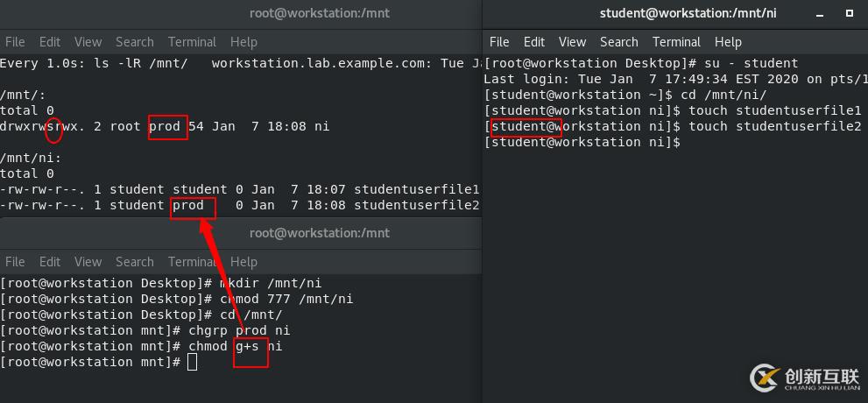Click the cursor block at the bottom-left prompt
This screenshot has height=403, width=868.
[193, 362]
